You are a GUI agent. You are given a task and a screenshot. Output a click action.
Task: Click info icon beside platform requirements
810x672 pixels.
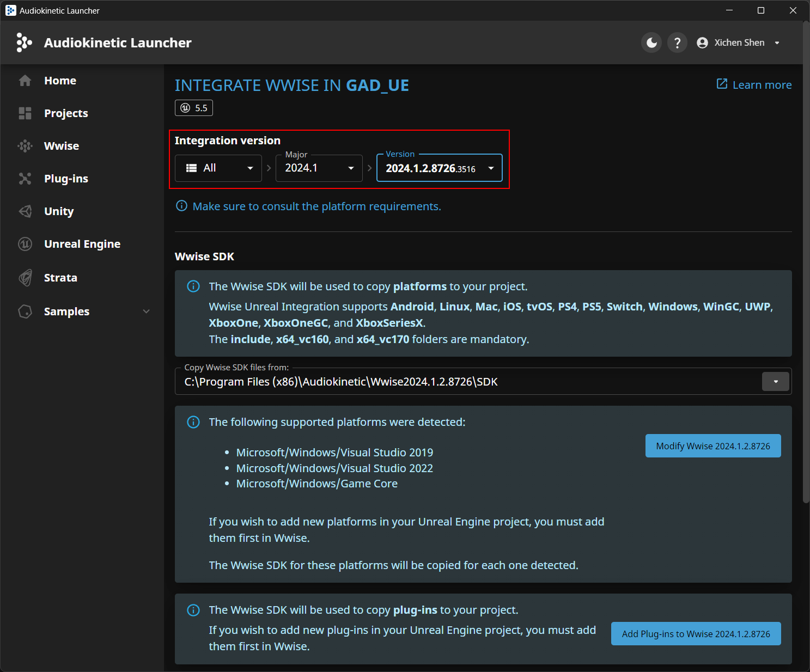[x=181, y=206]
